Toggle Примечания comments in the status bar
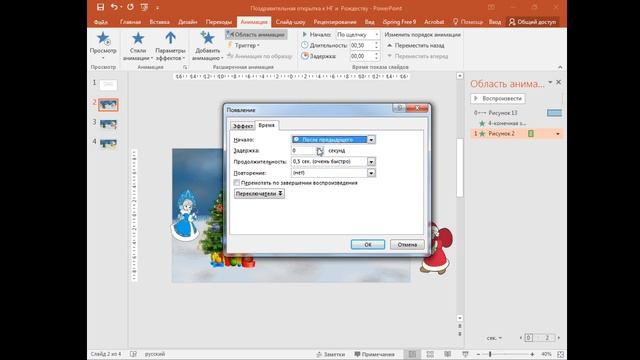Image resolution: width=640 pixels, height=360 pixels. pos(374,354)
